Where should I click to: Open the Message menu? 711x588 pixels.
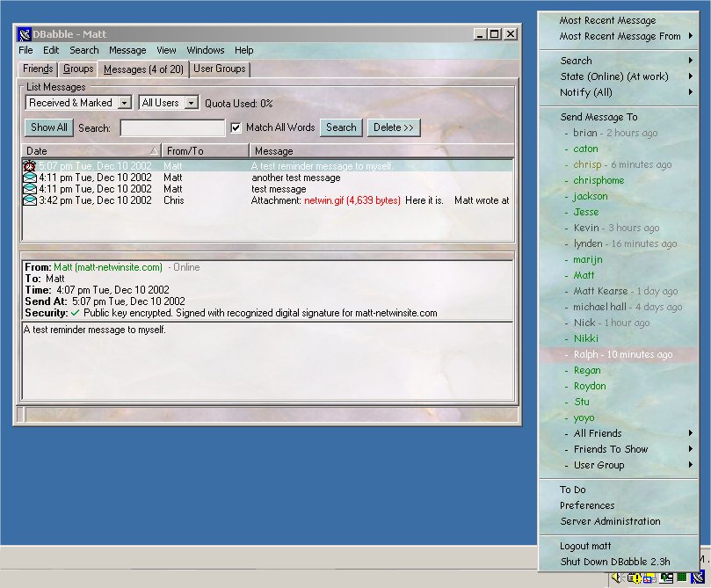(x=127, y=50)
